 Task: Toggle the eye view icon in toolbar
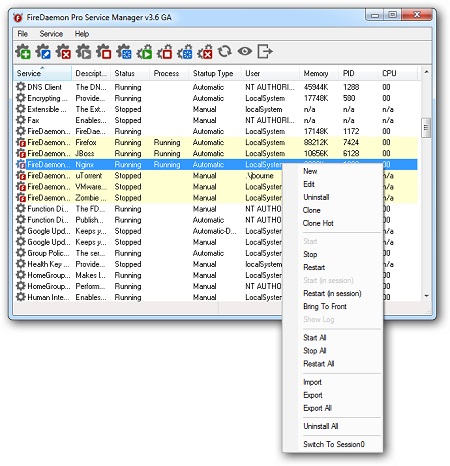(x=245, y=51)
